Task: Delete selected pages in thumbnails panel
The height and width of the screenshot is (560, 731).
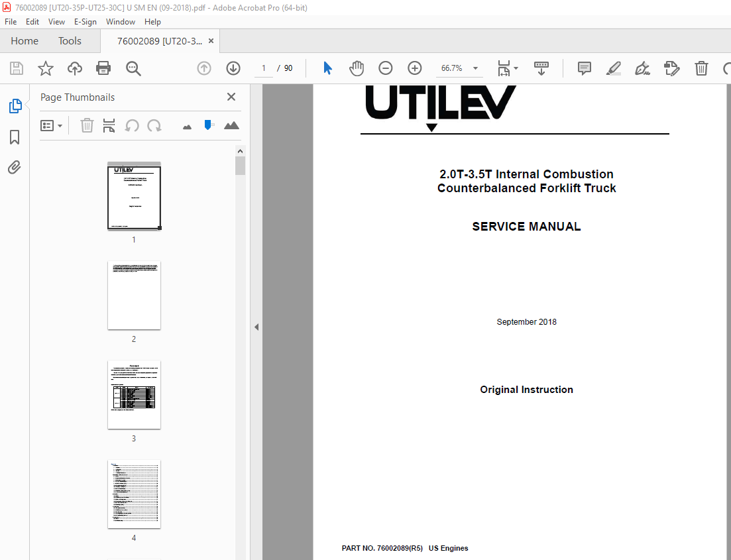Action: 87,125
